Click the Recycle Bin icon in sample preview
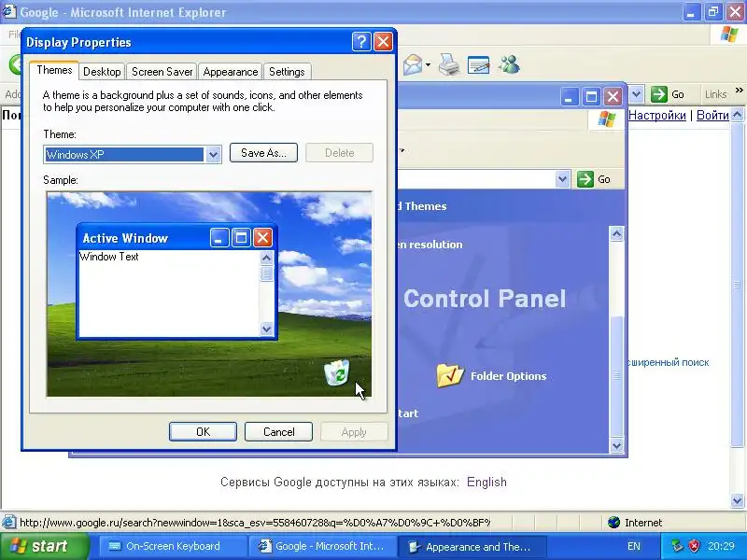This screenshot has height=560, width=747. point(337,372)
